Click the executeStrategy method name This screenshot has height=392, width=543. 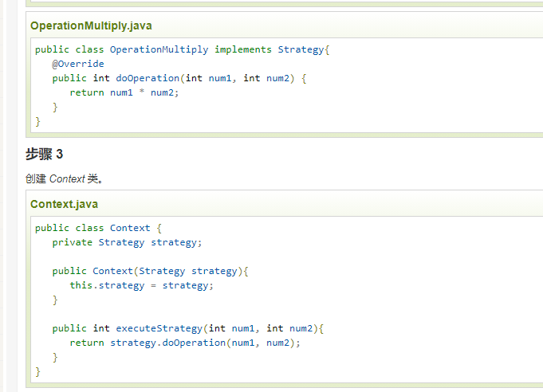tap(159, 328)
